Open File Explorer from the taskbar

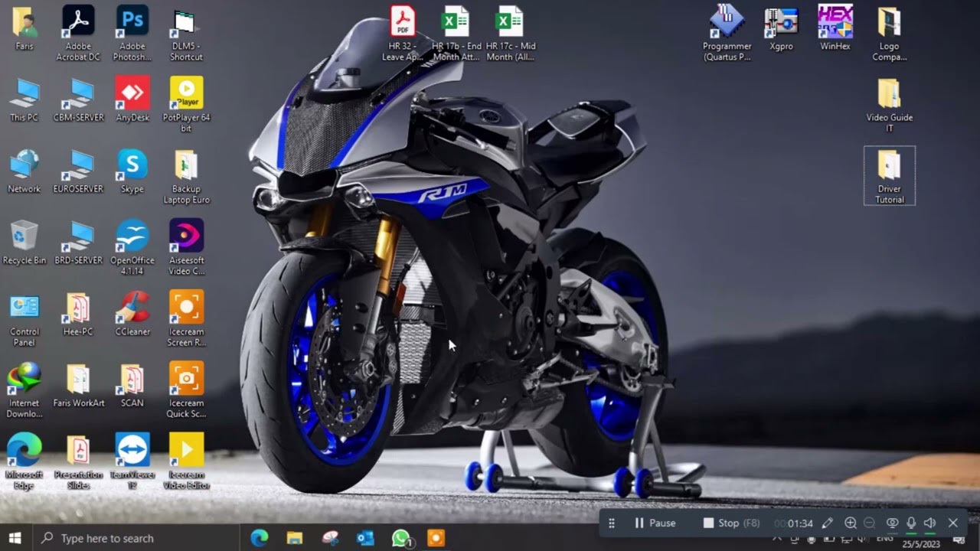point(295,538)
